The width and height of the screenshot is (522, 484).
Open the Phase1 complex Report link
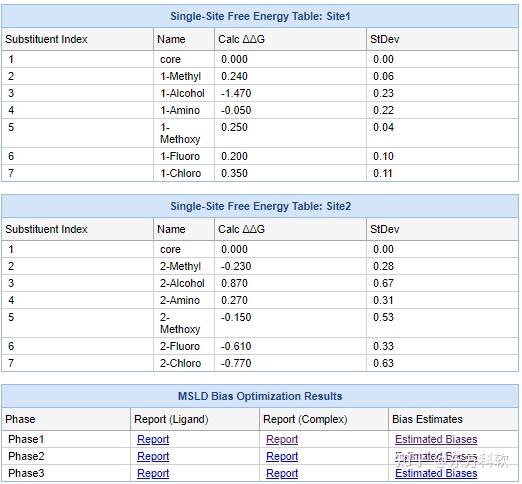pos(282,439)
